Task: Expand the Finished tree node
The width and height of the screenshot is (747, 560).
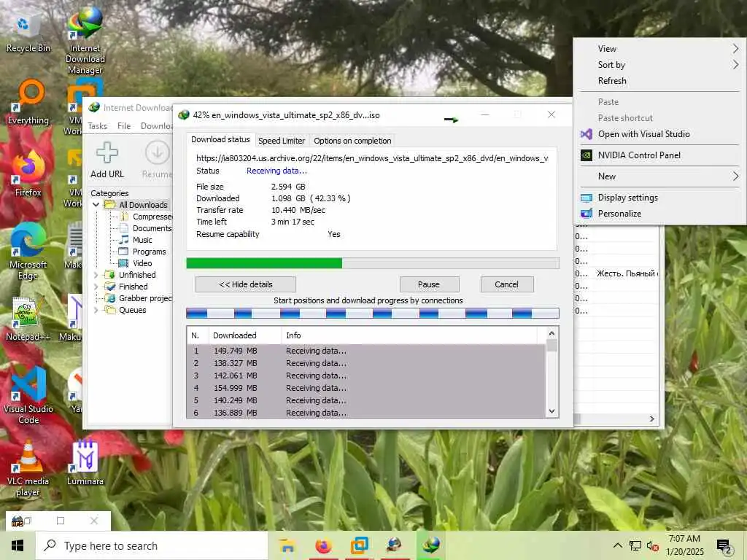Action: 96,287
